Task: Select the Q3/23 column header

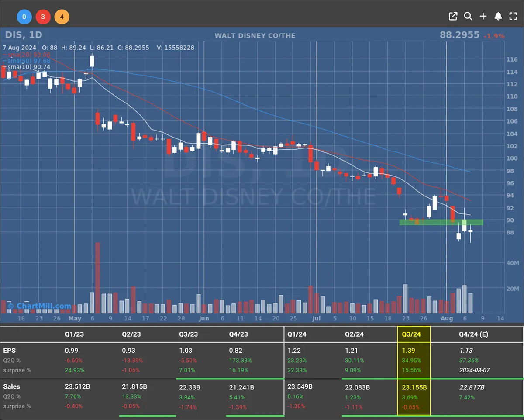Action: (188, 335)
